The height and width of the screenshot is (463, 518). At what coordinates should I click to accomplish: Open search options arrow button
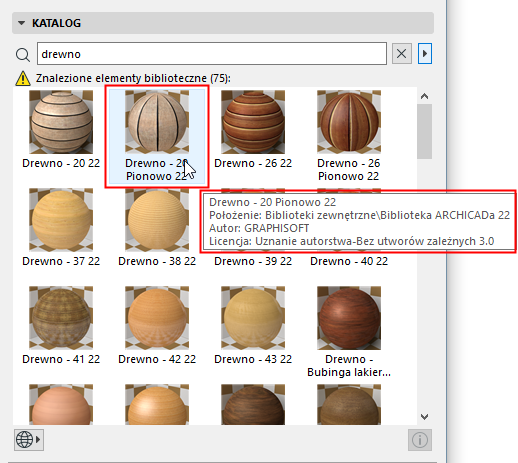[425, 53]
